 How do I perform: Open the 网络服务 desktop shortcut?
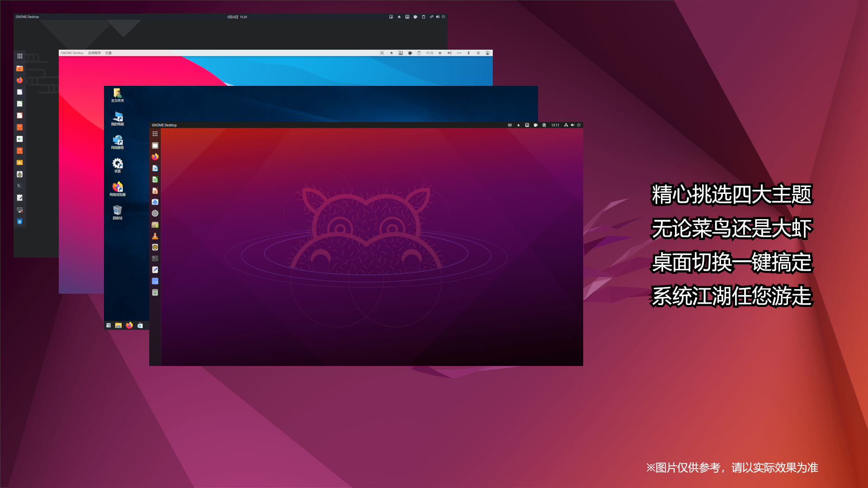pyautogui.click(x=118, y=142)
